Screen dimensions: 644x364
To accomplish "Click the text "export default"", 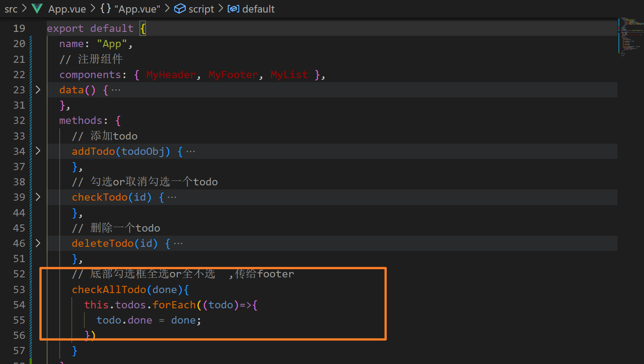I will coord(90,28).
